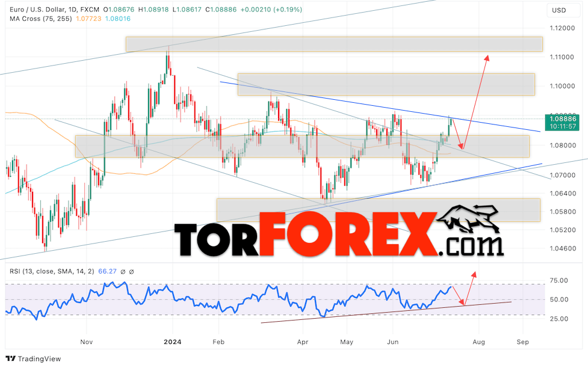
Task: Click the open value O1.08676
Action: (x=117, y=10)
